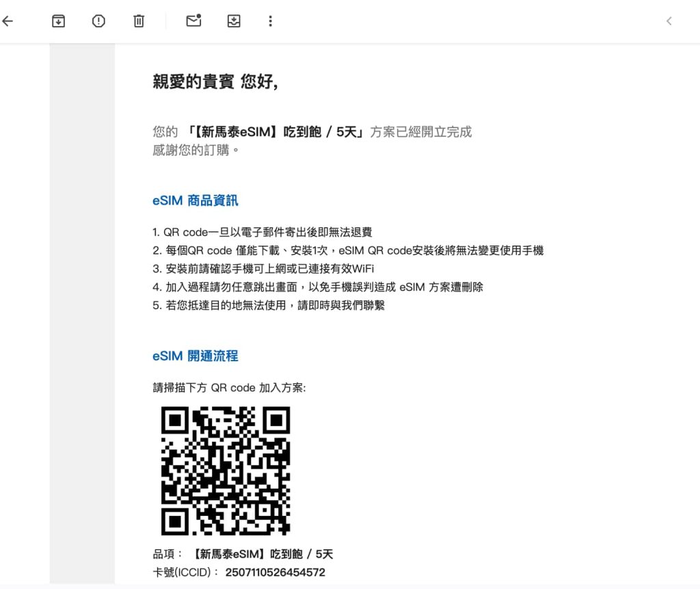This screenshot has height=589, width=700.
Task: Click the move to inbox icon
Action: point(234,21)
